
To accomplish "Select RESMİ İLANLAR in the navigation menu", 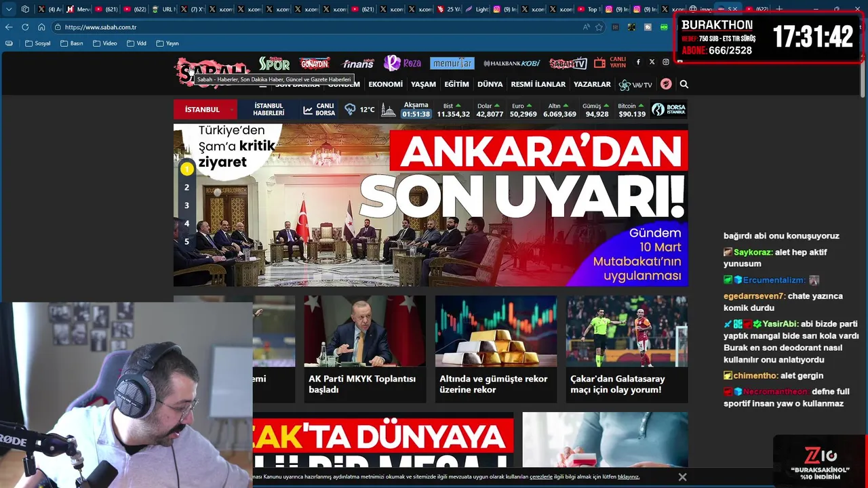I will pos(538,84).
